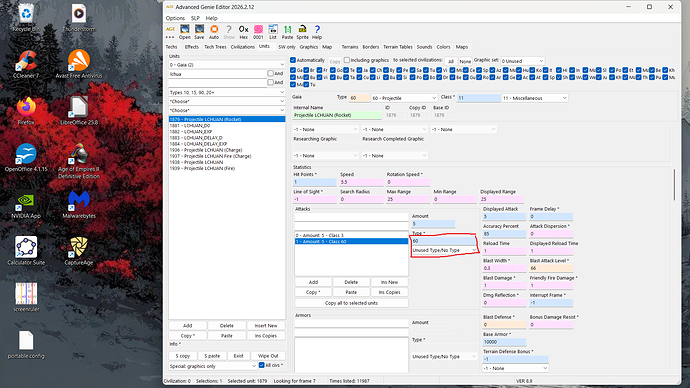The height and width of the screenshot is (388, 690).
Task: Click the All civilizations button
Action: 451,61
